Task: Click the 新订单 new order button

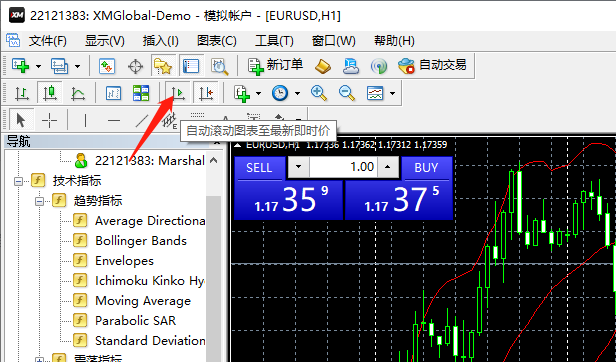Action: [x=275, y=66]
